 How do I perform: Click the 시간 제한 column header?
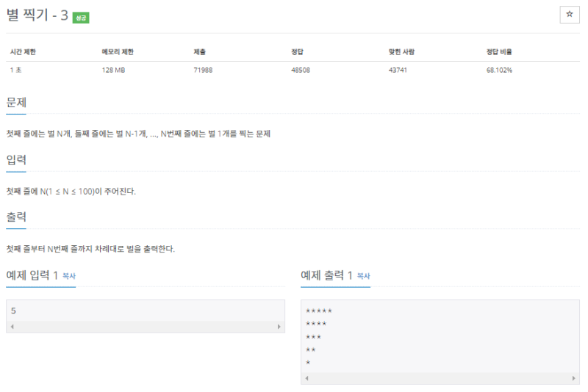coord(23,52)
